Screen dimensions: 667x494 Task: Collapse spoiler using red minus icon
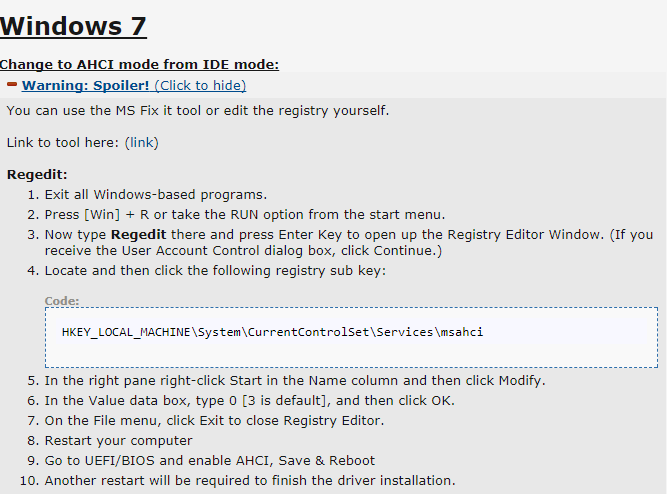12,84
